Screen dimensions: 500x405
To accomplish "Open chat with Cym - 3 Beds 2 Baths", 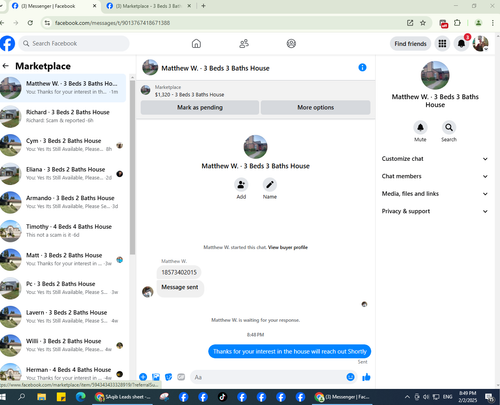I will 63,145.
